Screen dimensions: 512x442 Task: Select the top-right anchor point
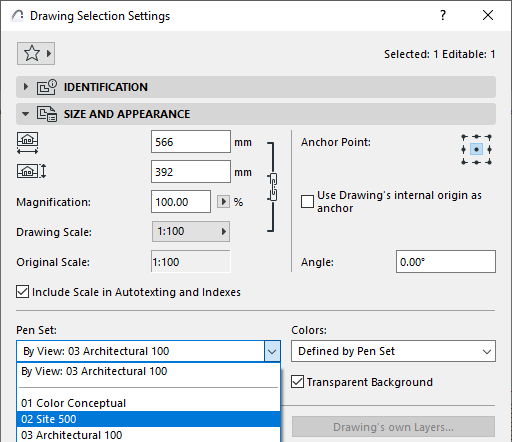coord(489,137)
